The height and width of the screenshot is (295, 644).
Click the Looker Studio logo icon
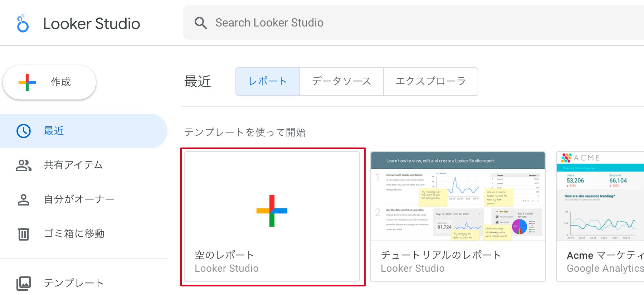(x=23, y=24)
